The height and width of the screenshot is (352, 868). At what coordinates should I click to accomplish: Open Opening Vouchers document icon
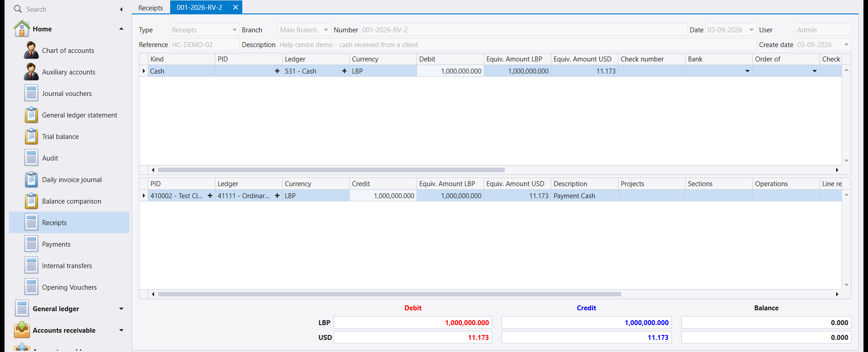[x=31, y=287]
